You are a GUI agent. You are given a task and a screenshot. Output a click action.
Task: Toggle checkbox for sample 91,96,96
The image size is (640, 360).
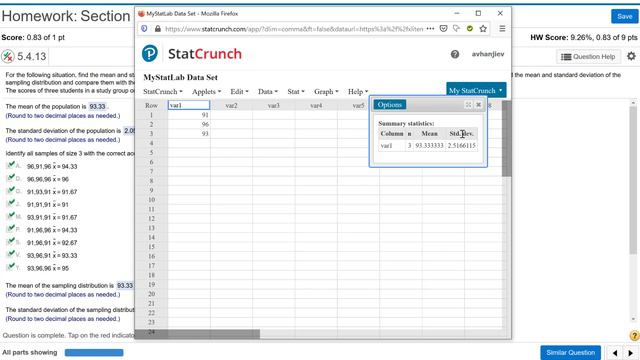[11, 229]
